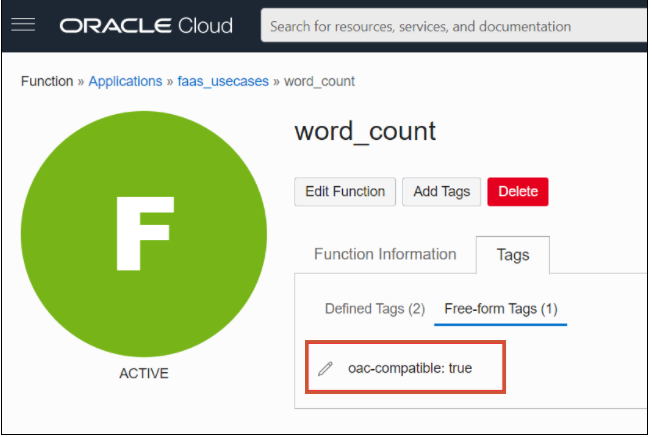Viewport: 652px width, 437px height.
Task: Click the red Delete button
Action: [518, 192]
